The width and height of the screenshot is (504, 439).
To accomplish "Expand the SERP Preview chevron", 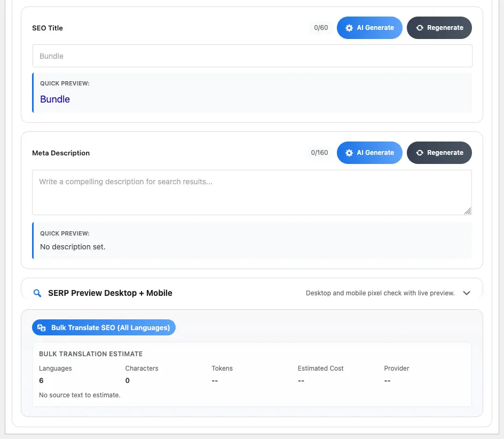I will pyautogui.click(x=467, y=293).
